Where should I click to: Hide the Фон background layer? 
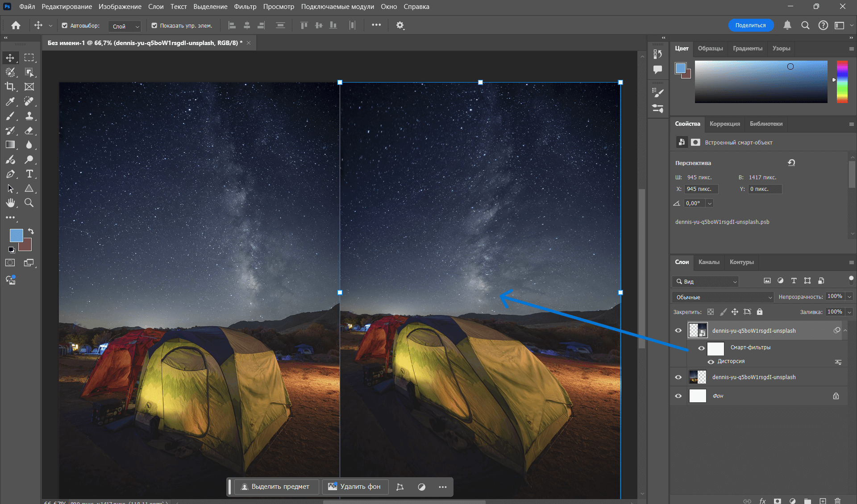pos(678,396)
